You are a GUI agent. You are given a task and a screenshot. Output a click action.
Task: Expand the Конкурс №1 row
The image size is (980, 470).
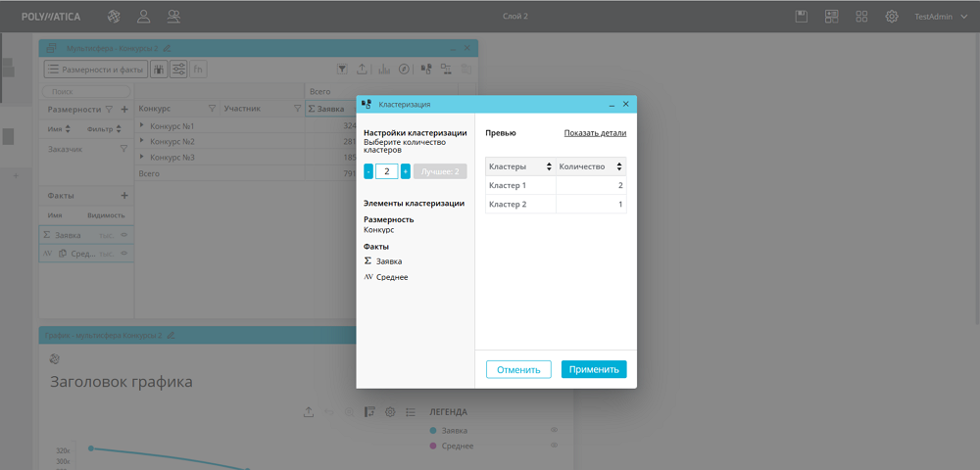point(143,126)
